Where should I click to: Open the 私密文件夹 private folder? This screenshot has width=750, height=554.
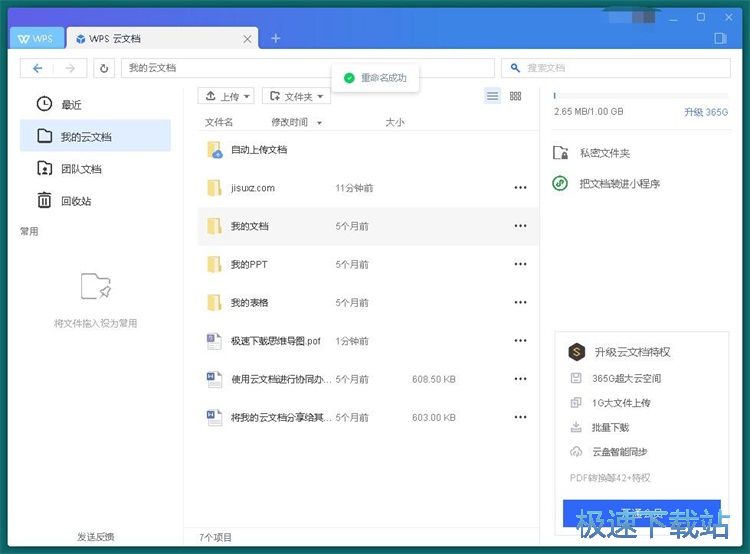[x=591, y=153]
